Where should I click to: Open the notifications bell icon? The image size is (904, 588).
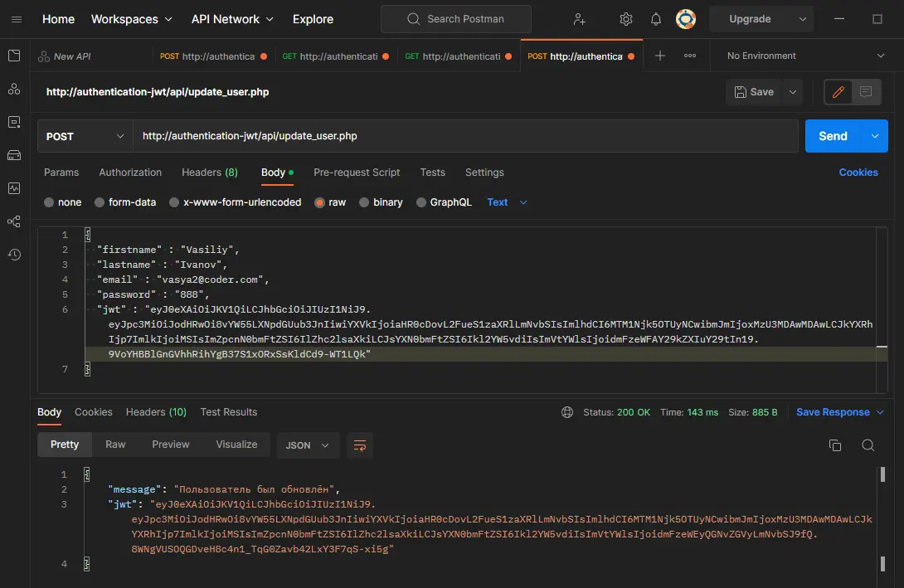[x=656, y=19]
